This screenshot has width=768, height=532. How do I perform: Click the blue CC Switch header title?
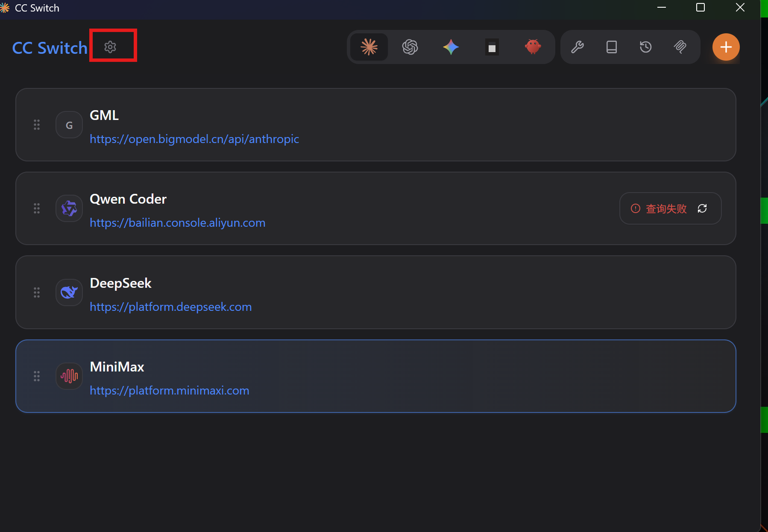tap(50, 48)
